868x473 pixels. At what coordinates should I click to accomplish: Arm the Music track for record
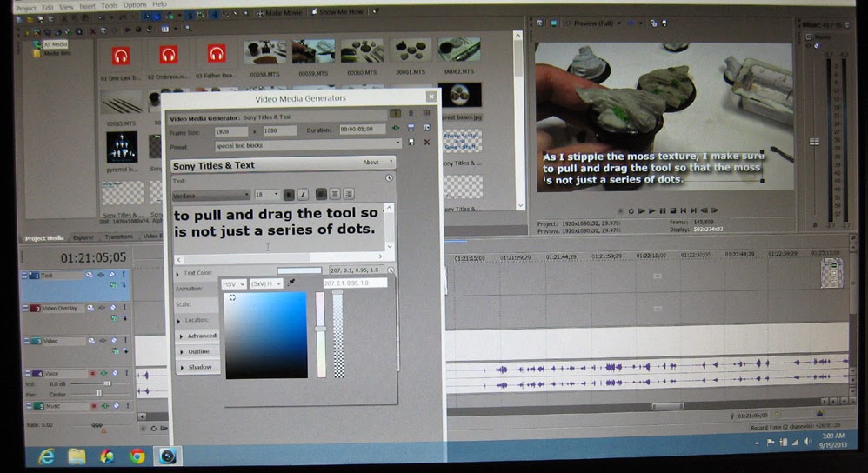94,406
